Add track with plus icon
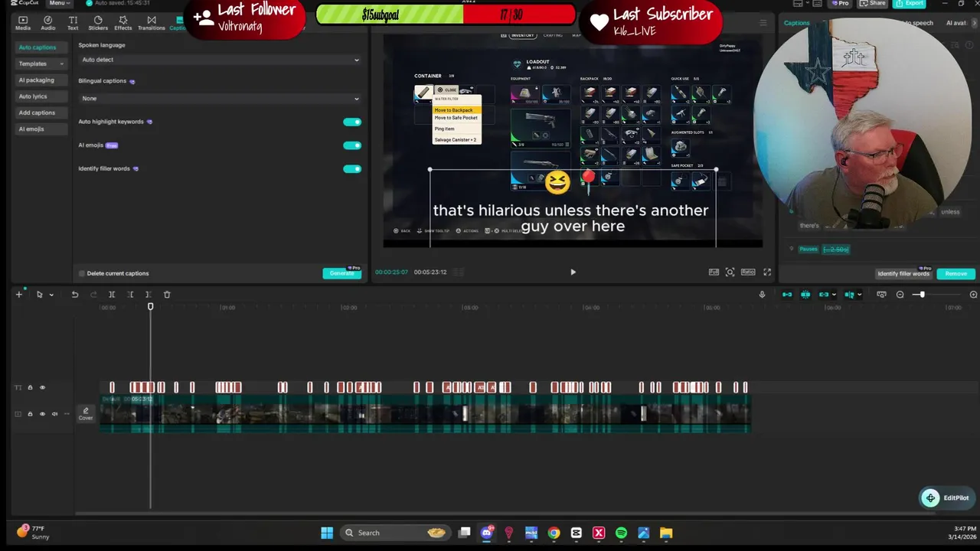Screen dimensions: 980x551 (x=19, y=295)
